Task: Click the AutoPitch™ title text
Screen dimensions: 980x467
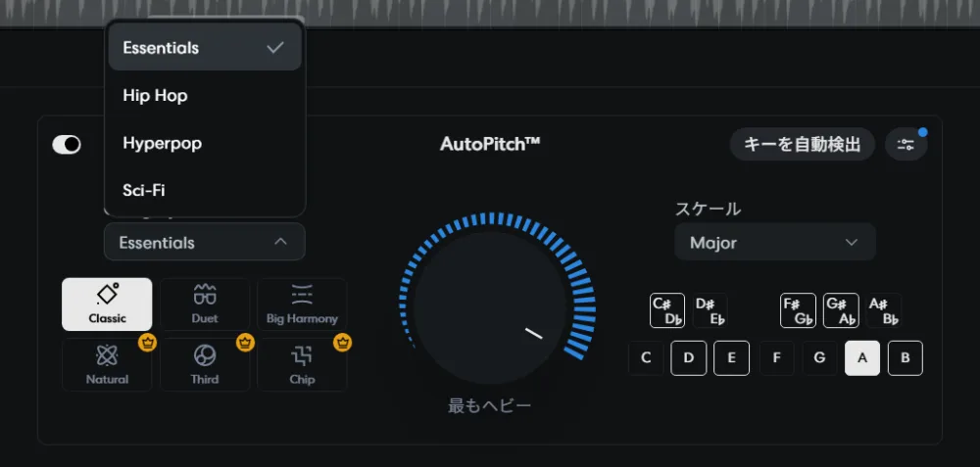Action: coord(490,144)
